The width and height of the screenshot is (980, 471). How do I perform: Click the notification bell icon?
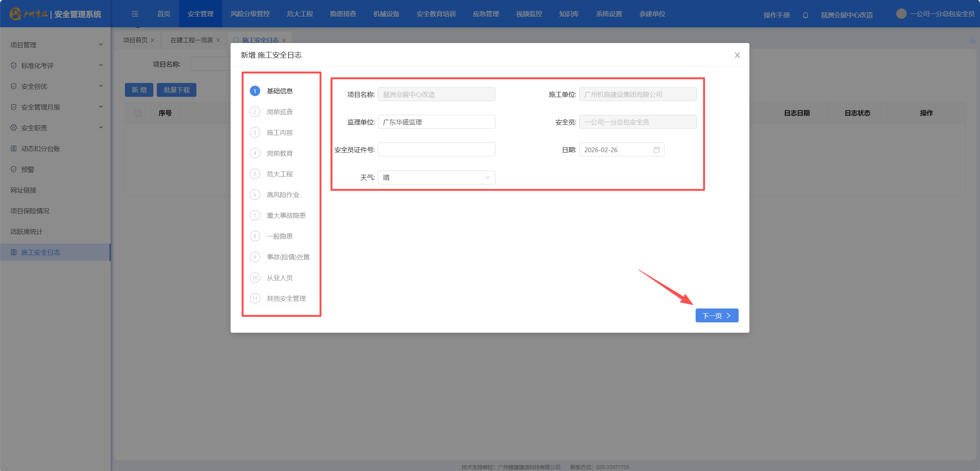click(805, 15)
